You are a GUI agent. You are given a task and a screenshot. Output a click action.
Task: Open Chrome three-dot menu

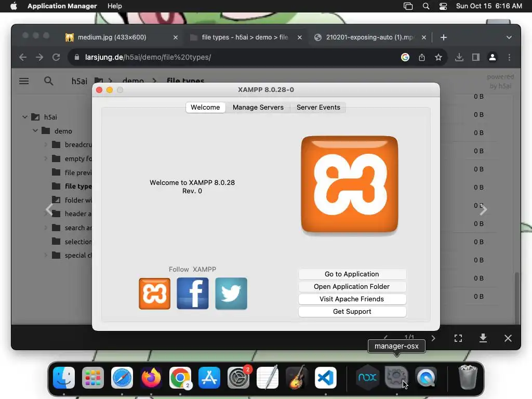509,57
